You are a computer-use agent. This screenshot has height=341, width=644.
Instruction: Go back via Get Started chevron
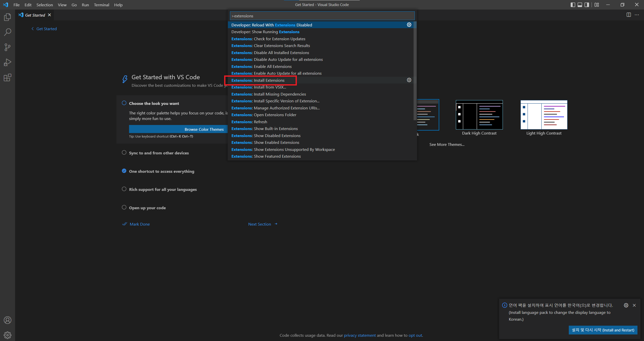coord(32,29)
